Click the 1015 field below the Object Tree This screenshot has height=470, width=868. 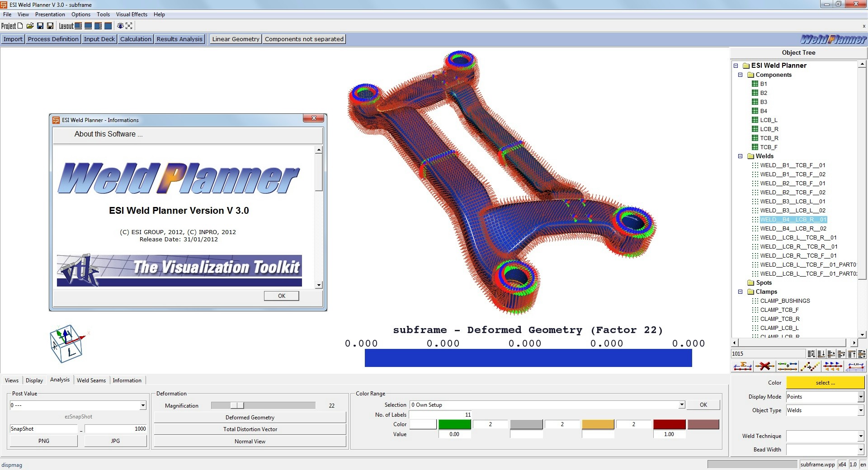coord(768,354)
